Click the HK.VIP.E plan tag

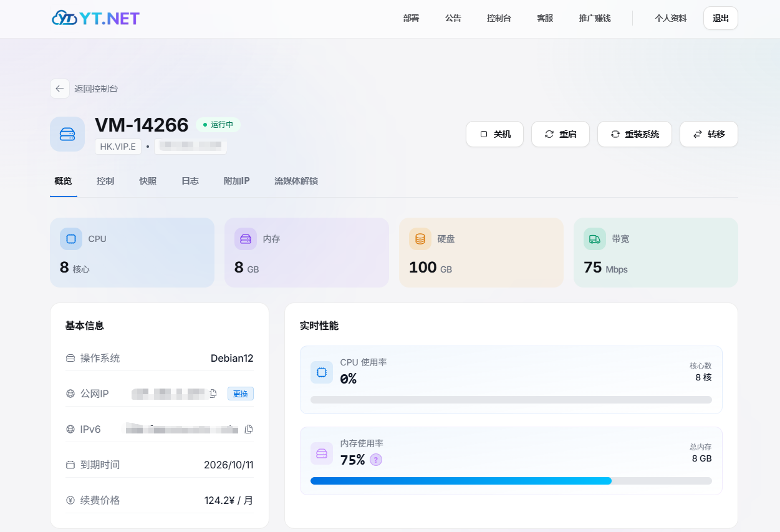(x=118, y=147)
